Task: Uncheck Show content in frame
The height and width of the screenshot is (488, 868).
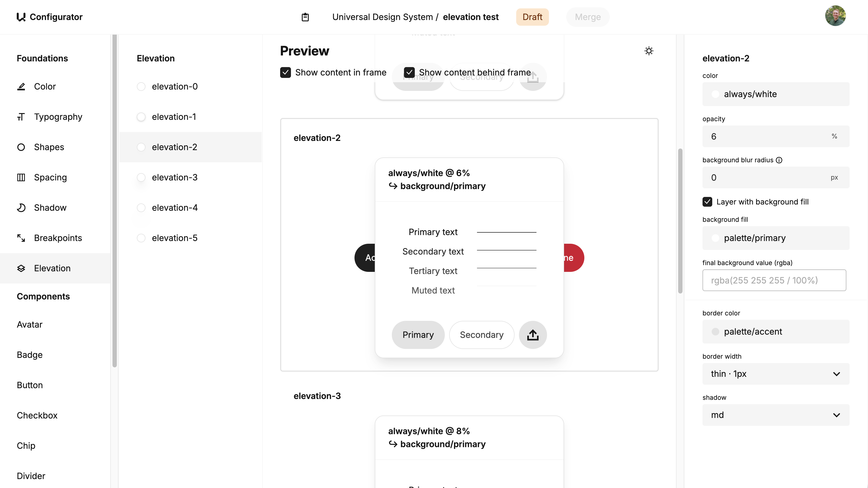Action: click(x=285, y=72)
